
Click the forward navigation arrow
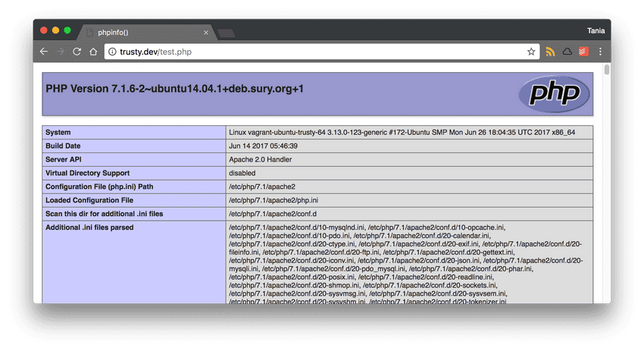point(61,52)
